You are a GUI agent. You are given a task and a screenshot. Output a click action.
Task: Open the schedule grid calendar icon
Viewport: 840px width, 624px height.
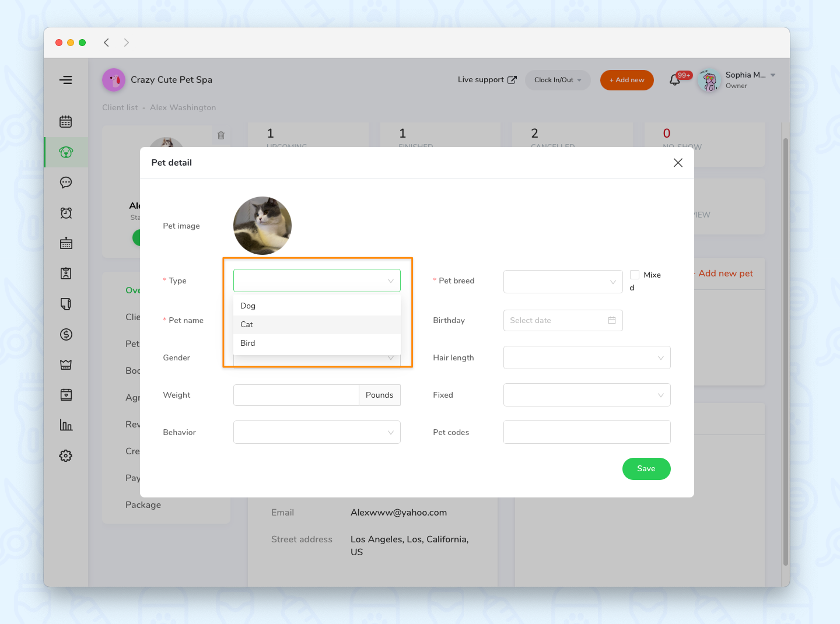(x=66, y=243)
